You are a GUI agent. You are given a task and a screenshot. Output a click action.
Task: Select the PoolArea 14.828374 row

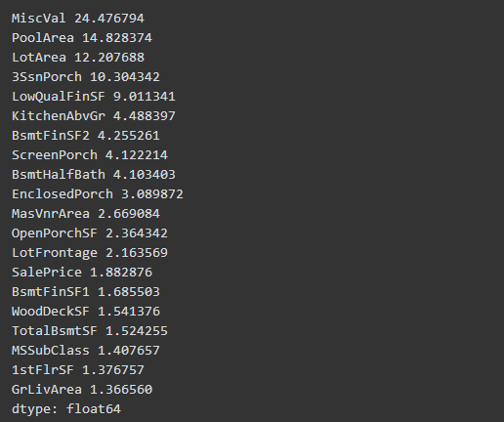(x=82, y=38)
